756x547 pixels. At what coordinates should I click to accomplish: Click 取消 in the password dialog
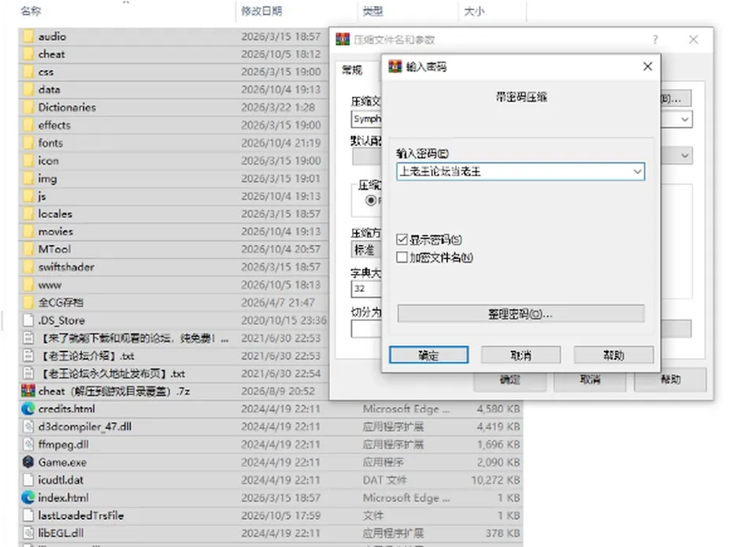tap(521, 355)
